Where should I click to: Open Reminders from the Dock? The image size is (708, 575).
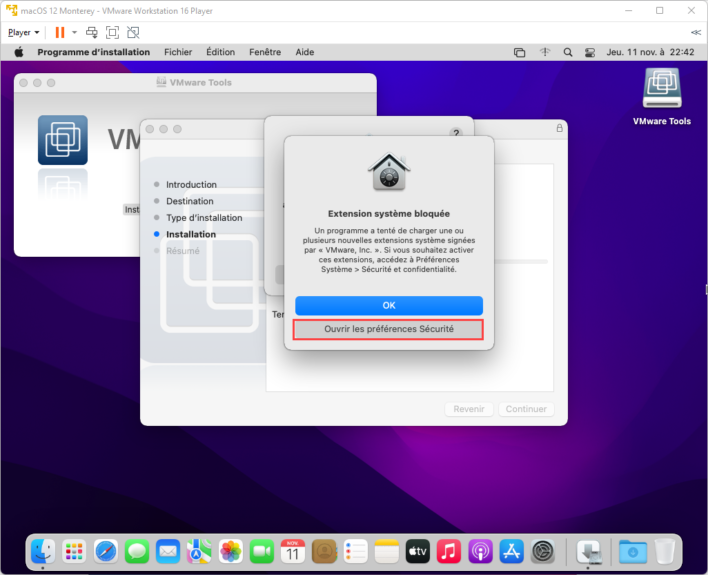[355, 552]
